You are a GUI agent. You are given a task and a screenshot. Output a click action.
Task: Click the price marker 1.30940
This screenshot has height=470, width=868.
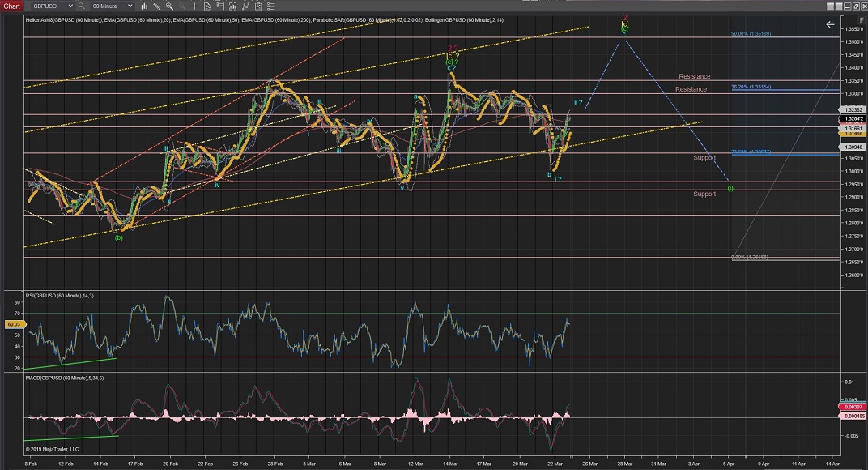tap(851, 147)
